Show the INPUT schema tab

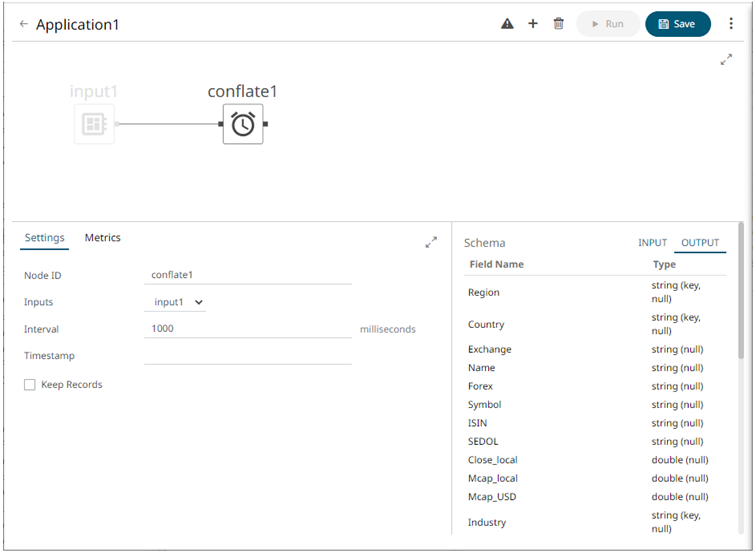652,243
